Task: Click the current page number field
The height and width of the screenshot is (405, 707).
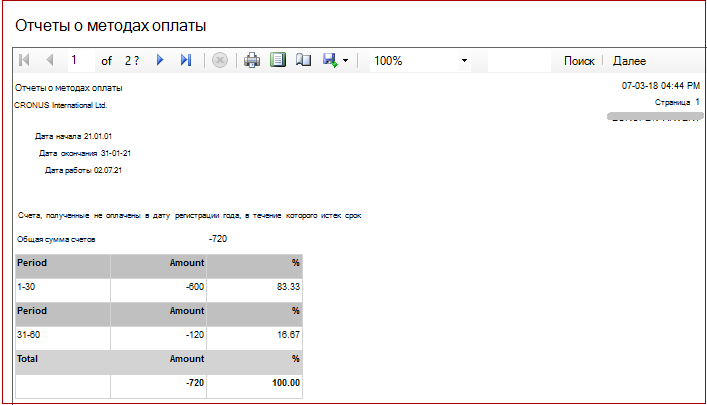Action: coord(81,60)
